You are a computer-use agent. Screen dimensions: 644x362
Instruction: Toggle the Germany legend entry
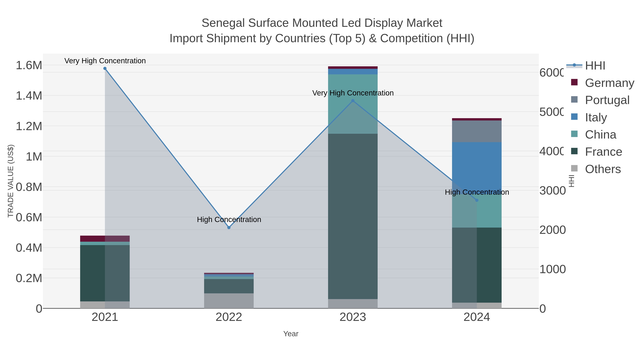tap(602, 83)
